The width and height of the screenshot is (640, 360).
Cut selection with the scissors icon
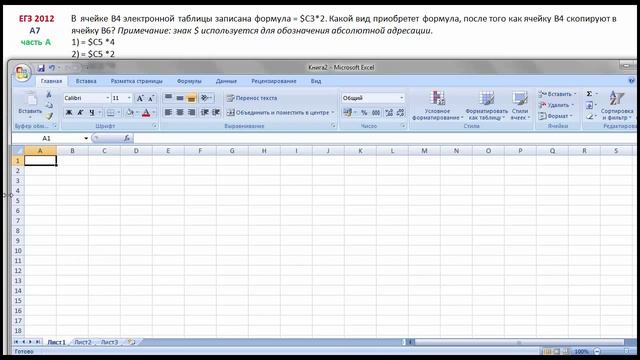[x=49, y=95]
